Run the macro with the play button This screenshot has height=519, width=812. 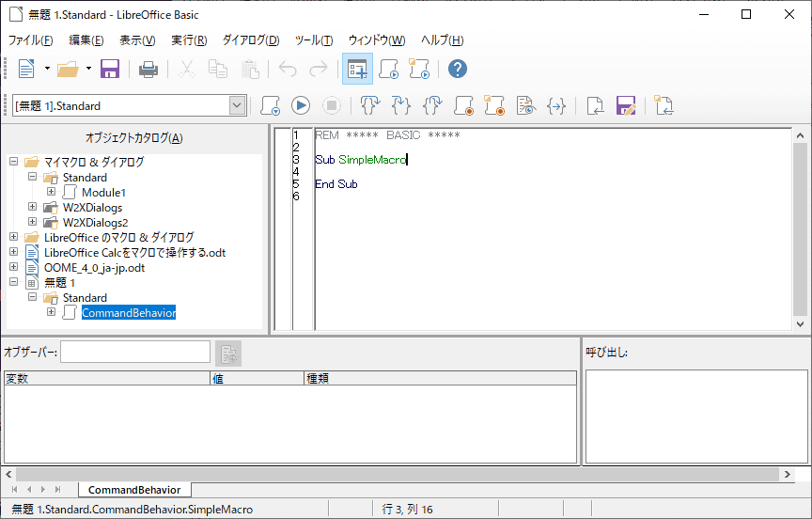301,105
